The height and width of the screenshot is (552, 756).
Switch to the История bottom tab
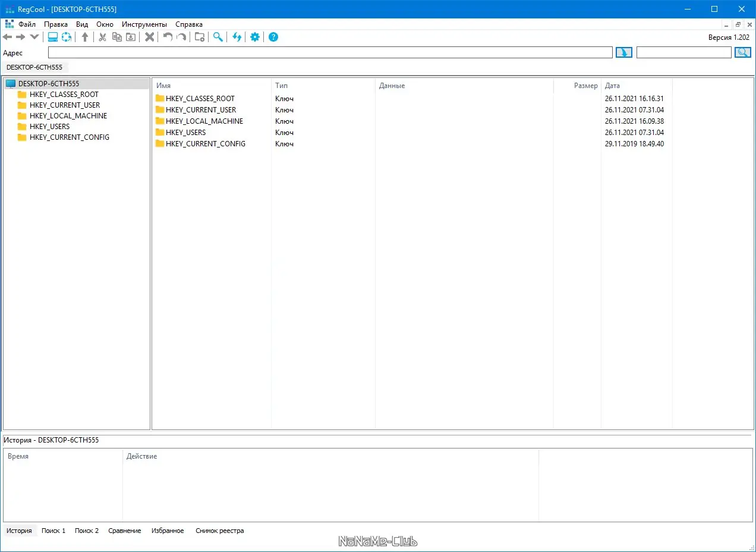(19, 531)
